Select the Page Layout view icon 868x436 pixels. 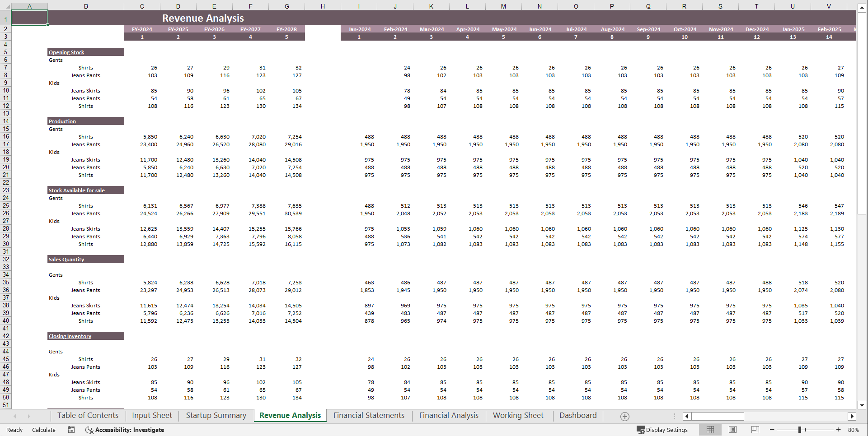click(x=732, y=430)
